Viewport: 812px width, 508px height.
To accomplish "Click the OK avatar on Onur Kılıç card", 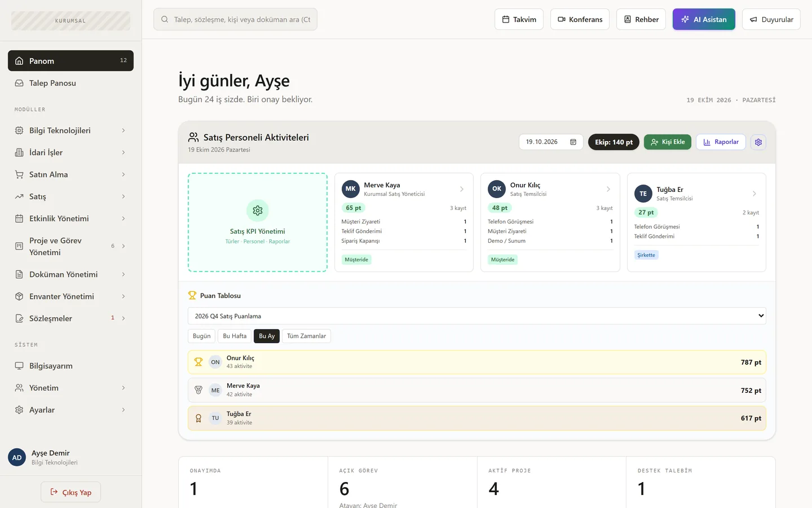I will pyautogui.click(x=497, y=189).
